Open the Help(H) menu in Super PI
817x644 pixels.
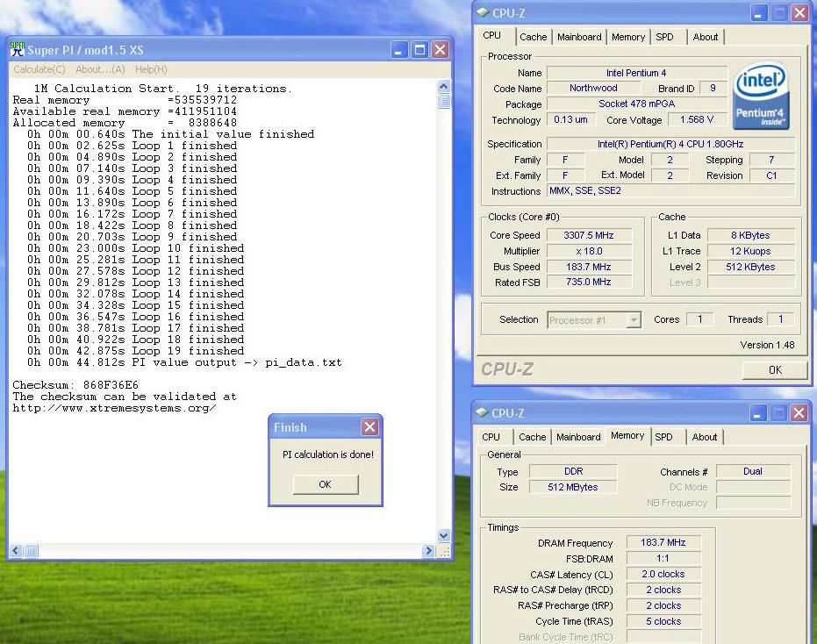(x=151, y=69)
